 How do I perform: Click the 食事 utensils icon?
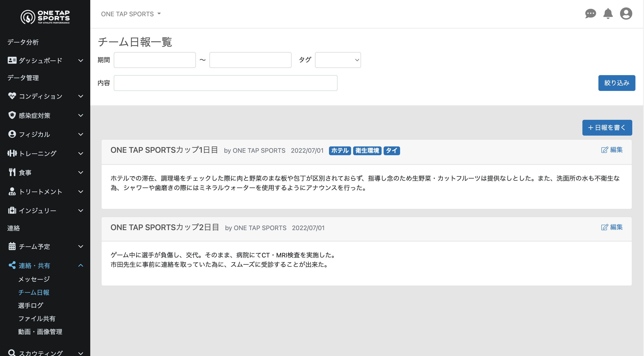click(12, 172)
